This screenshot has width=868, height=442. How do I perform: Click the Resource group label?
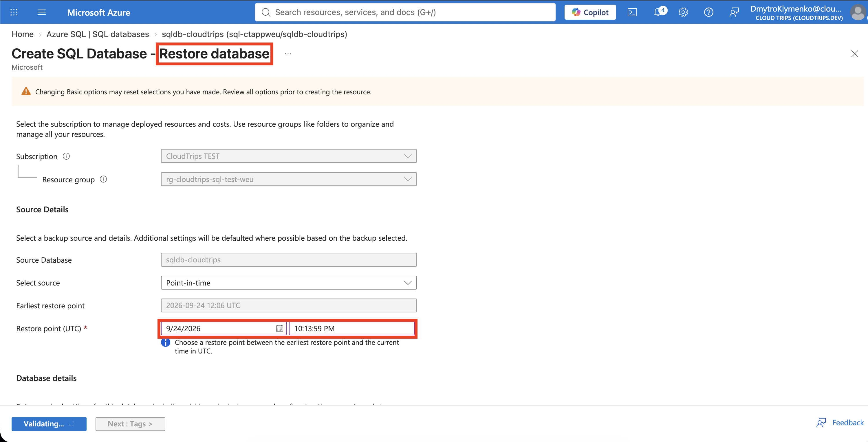(x=68, y=179)
